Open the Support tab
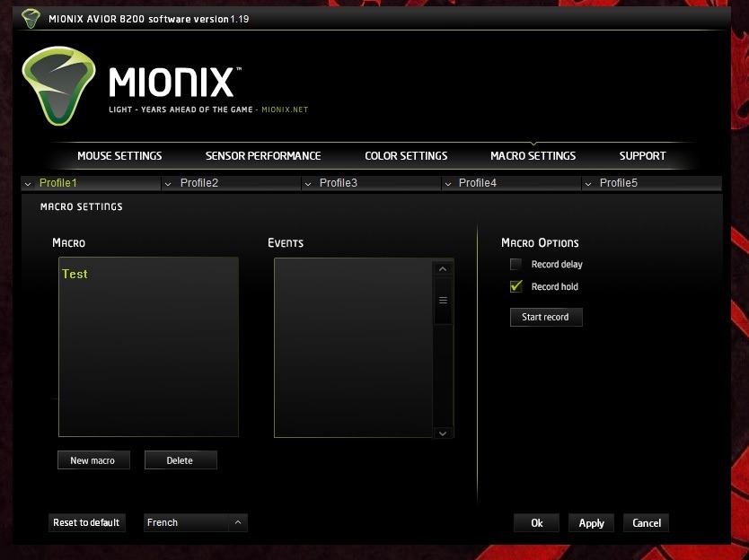The image size is (749, 560). 642,155
